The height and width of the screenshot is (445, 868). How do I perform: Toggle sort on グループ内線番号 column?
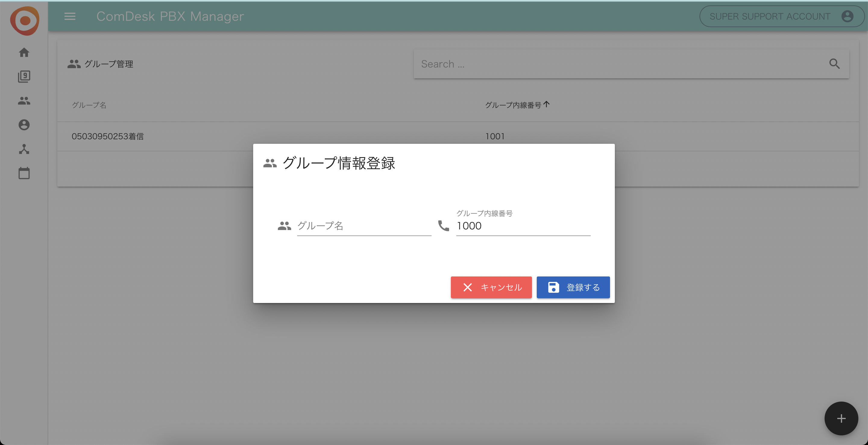pos(517,105)
